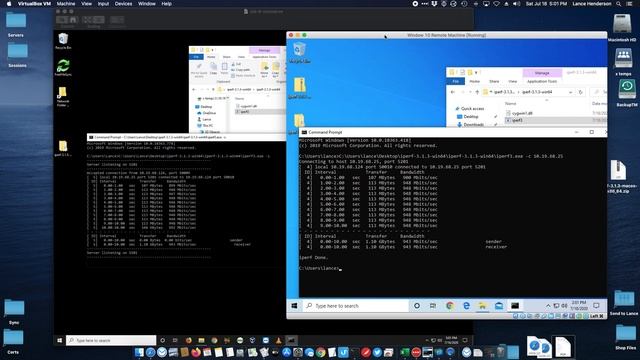Open the Devices menu

tap(123, 4)
